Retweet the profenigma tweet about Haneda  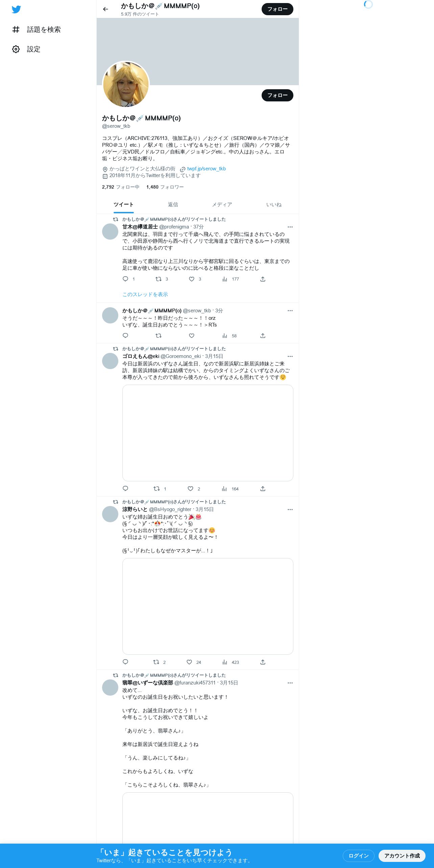point(158,279)
